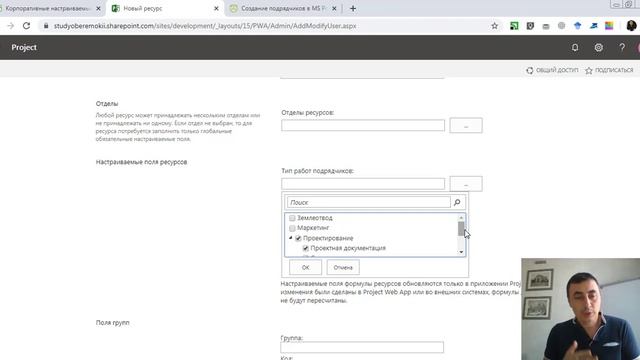Bookmark this page with star icon
The height and width of the screenshot is (360, 640).
point(494,26)
